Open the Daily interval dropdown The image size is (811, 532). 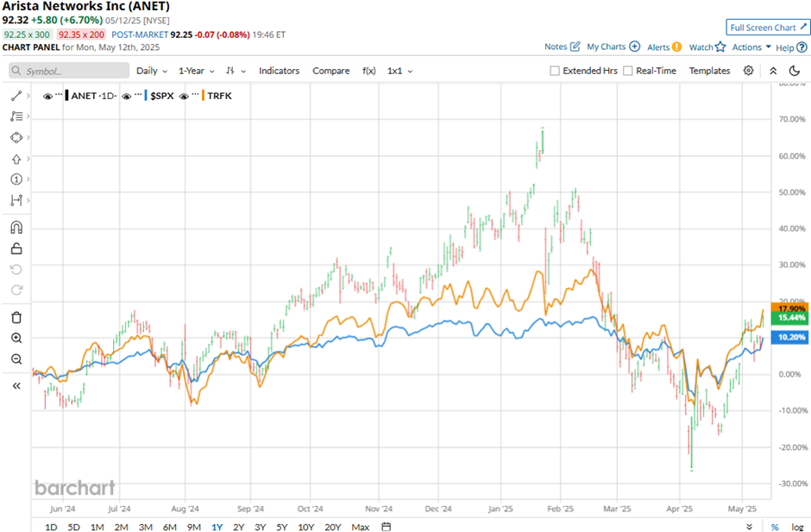pos(151,71)
